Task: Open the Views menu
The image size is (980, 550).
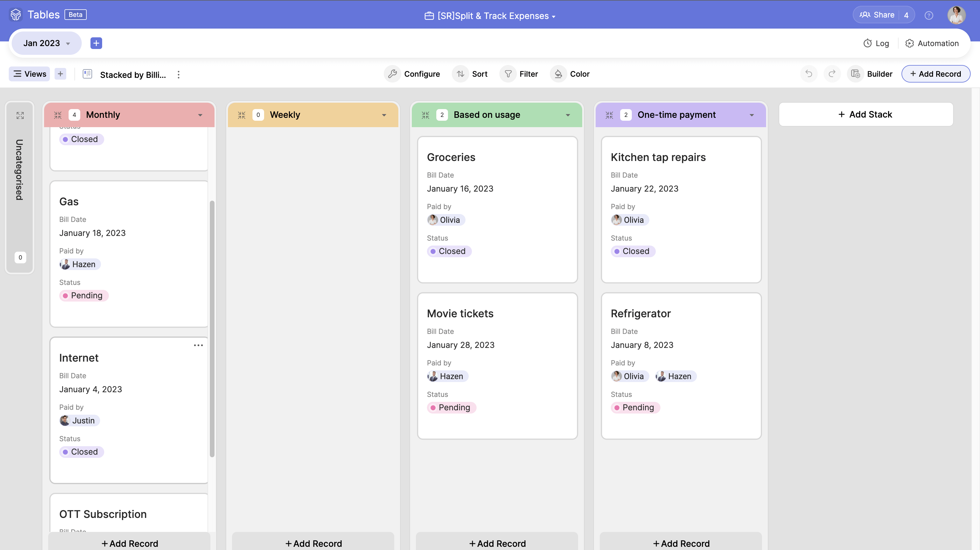Action: (30, 74)
